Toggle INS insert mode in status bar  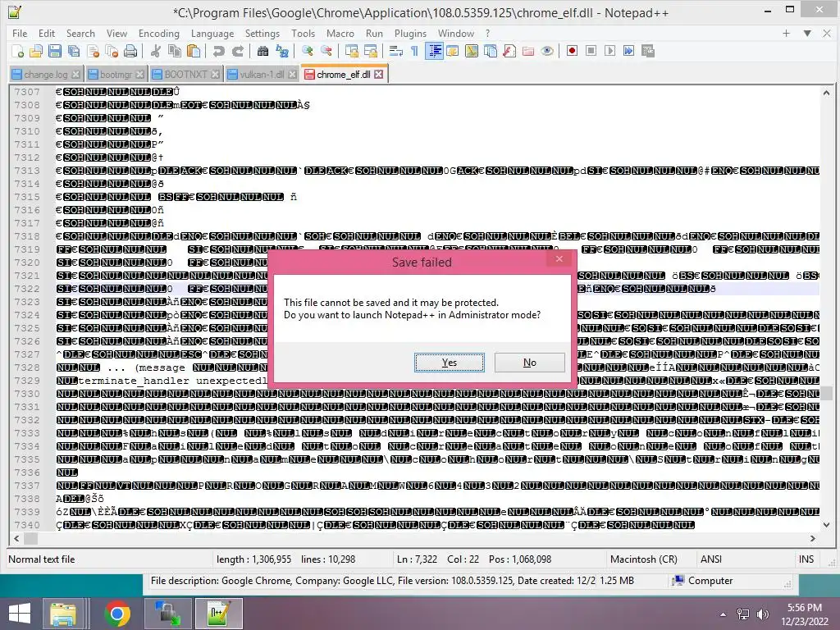(x=806, y=559)
